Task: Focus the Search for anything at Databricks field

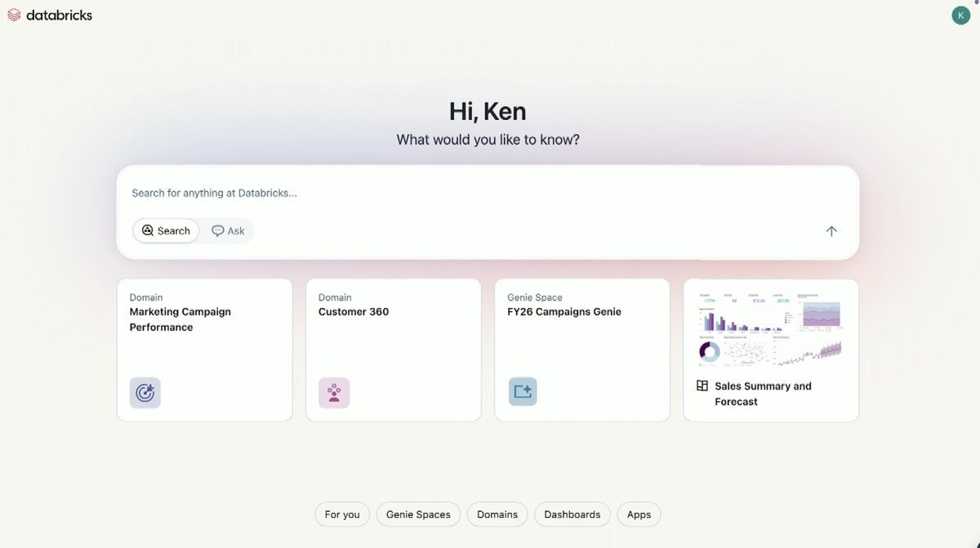Action: click(x=488, y=194)
